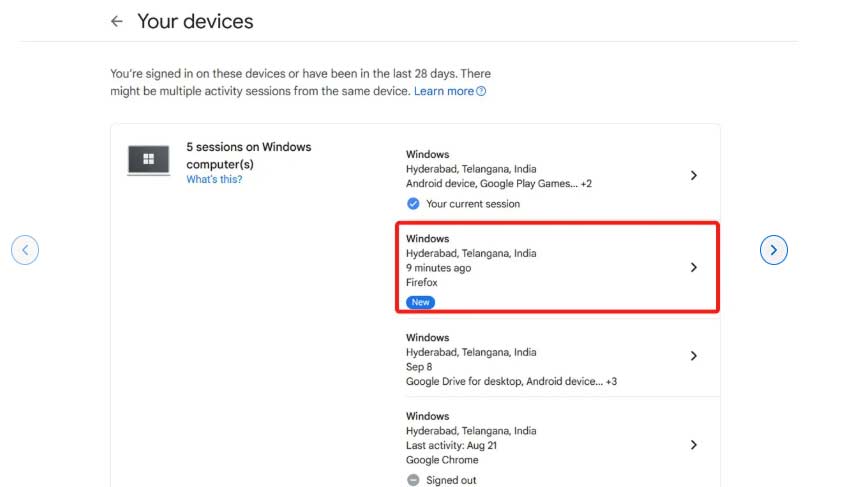853x487 pixels.
Task: Expand the current session row chevron
Action: tap(694, 175)
